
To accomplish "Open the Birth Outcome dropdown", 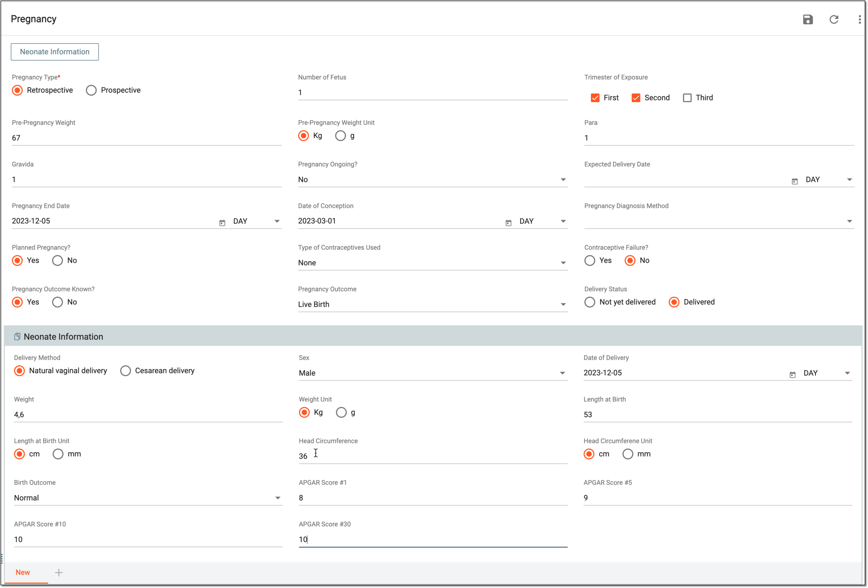I will (x=148, y=498).
